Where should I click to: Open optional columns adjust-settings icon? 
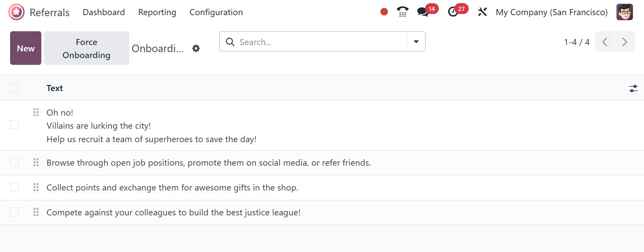[x=633, y=88]
